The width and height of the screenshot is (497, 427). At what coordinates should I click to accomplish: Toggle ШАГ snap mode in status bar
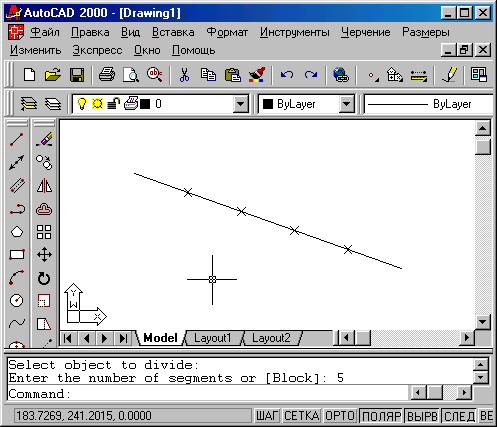click(x=267, y=416)
